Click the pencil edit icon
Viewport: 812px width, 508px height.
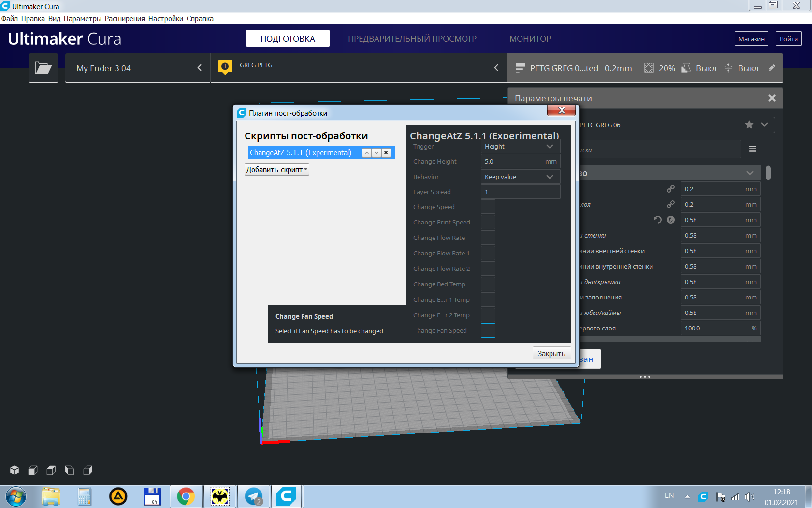(x=772, y=68)
